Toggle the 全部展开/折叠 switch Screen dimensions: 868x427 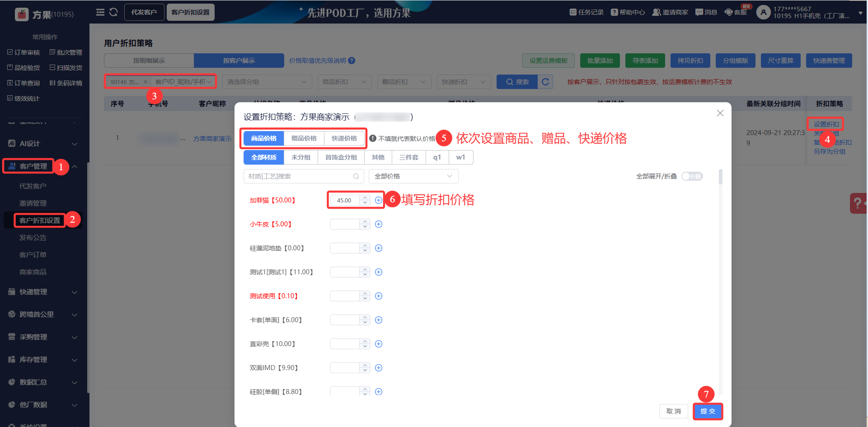[692, 176]
